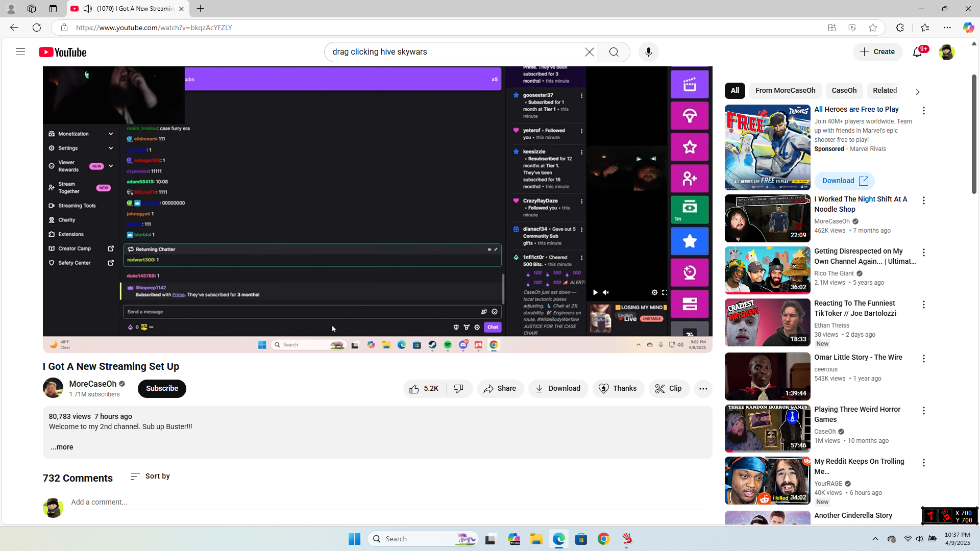Image resolution: width=980 pixels, height=551 pixels.
Task: Close the YouTube browser tab
Action: pyautogui.click(x=181, y=9)
